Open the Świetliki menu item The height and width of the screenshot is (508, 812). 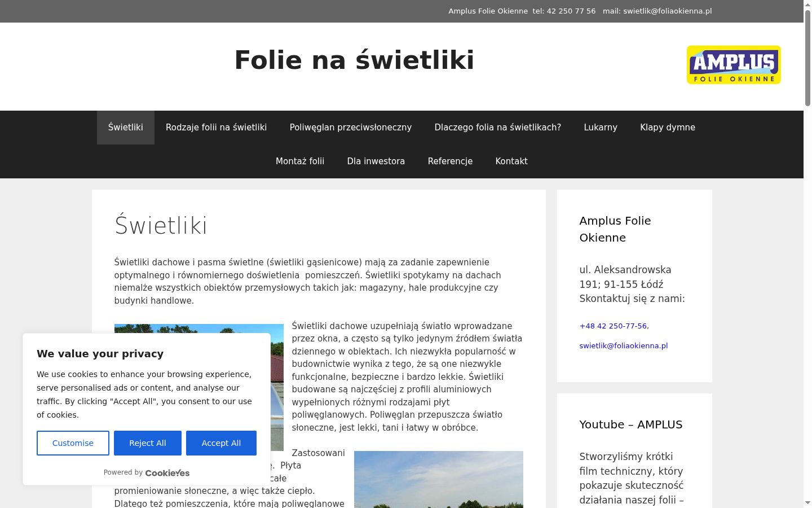click(x=126, y=128)
